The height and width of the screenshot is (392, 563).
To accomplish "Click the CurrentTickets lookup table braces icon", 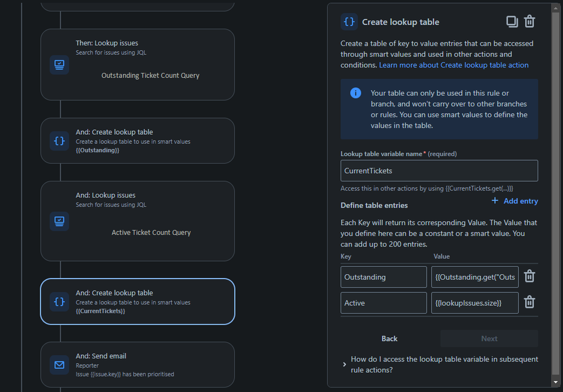I will point(59,302).
